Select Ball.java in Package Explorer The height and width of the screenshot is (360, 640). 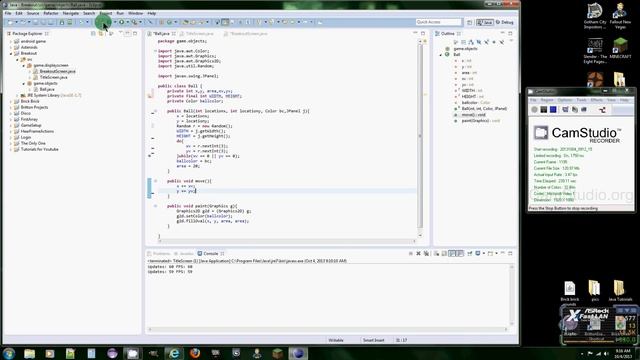[x=47, y=89]
